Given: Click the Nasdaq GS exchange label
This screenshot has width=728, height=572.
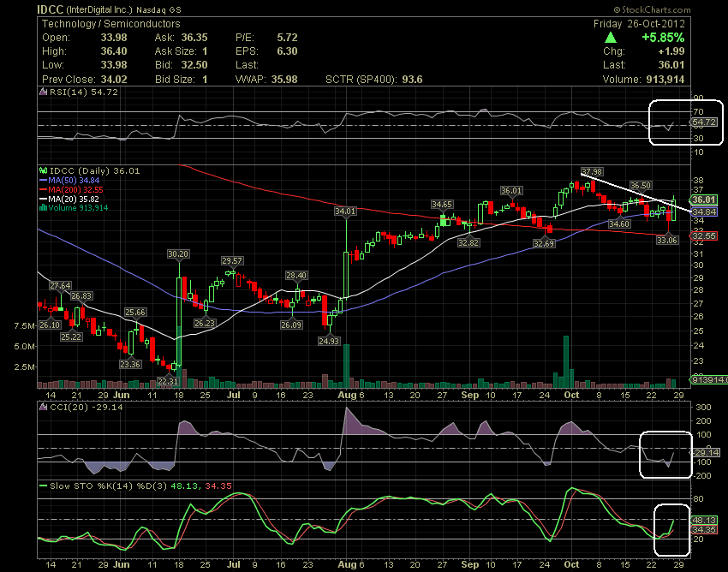Looking at the screenshot, I should pyautogui.click(x=158, y=9).
